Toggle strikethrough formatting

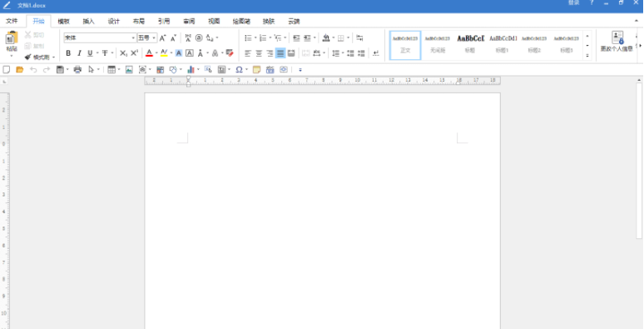point(105,53)
